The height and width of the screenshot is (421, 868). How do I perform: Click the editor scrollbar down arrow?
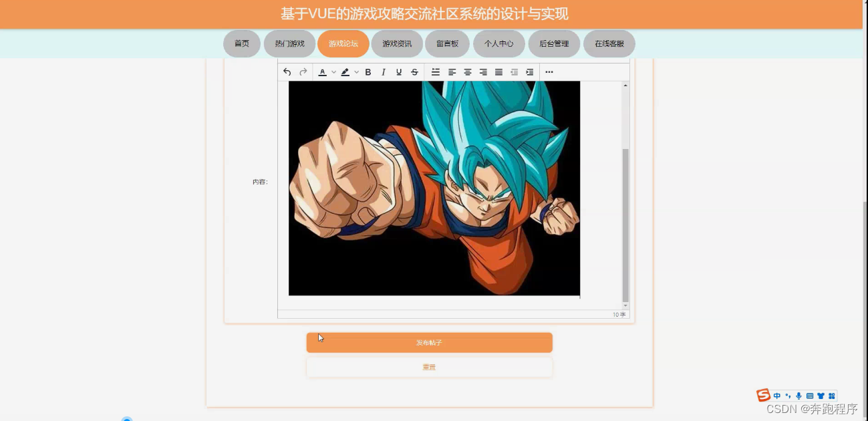[x=625, y=306]
